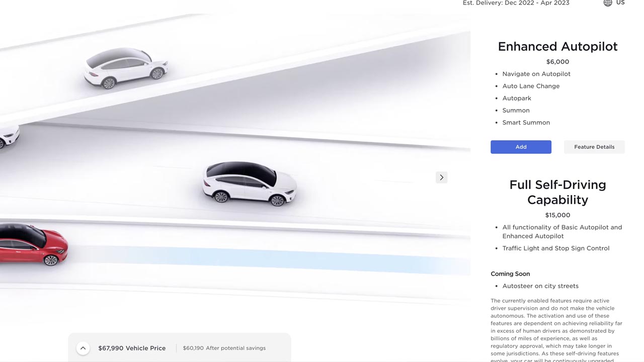
Task: Click the red car in lower lane
Action: [x=33, y=244]
